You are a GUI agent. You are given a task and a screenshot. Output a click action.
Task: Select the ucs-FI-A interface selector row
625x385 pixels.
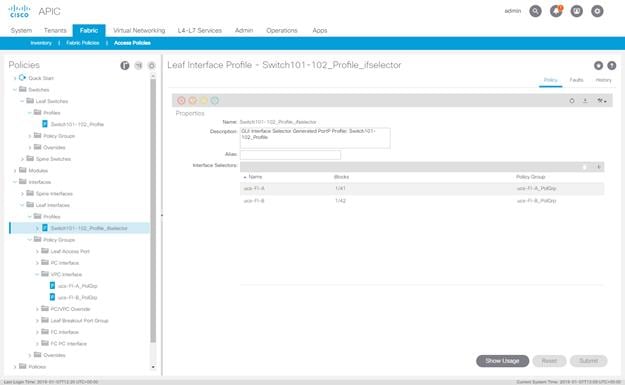click(422, 188)
